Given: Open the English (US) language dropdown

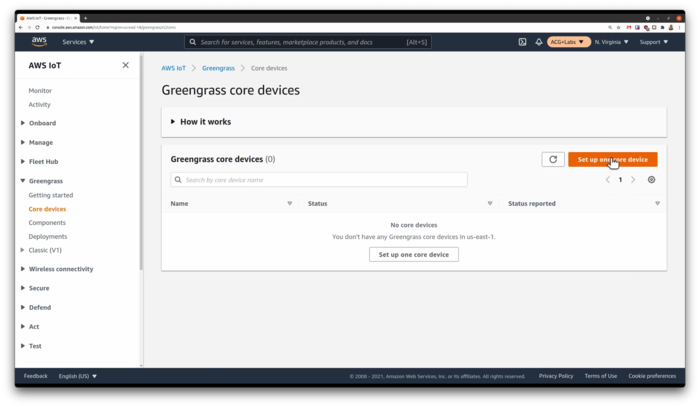Looking at the screenshot, I should [x=78, y=376].
